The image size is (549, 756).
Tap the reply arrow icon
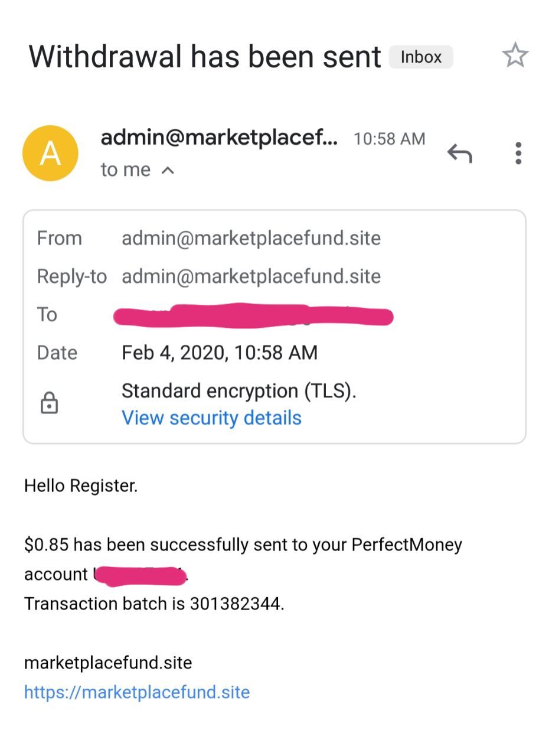459,153
